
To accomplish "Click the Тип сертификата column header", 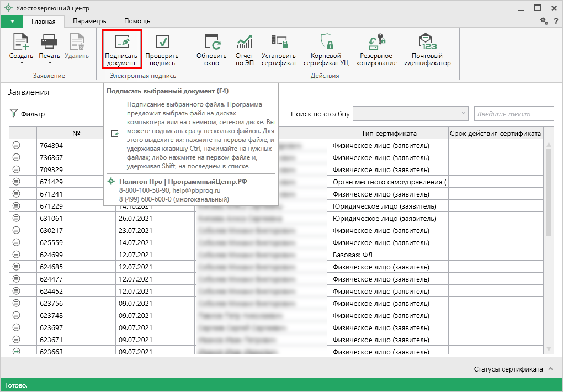I will (x=389, y=133).
